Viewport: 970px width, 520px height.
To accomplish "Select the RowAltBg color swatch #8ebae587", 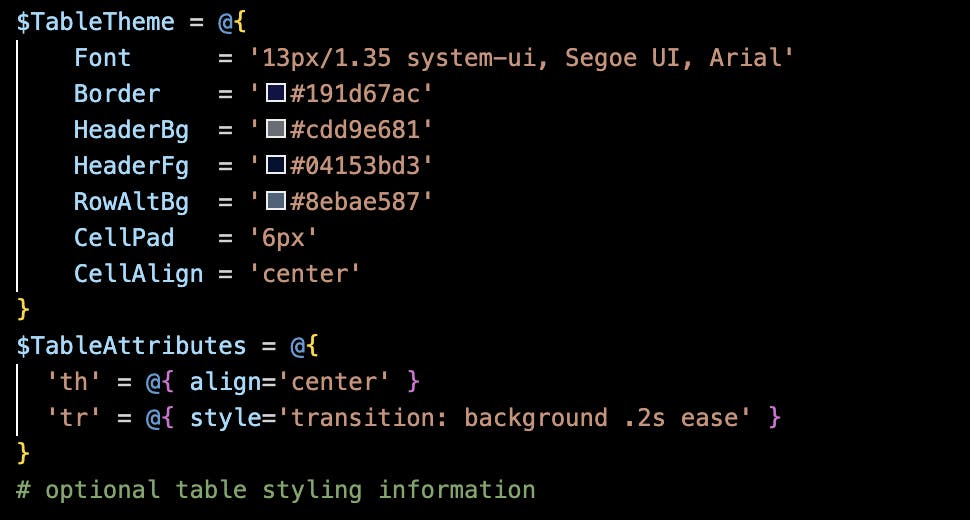I will (x=276, y=202).
